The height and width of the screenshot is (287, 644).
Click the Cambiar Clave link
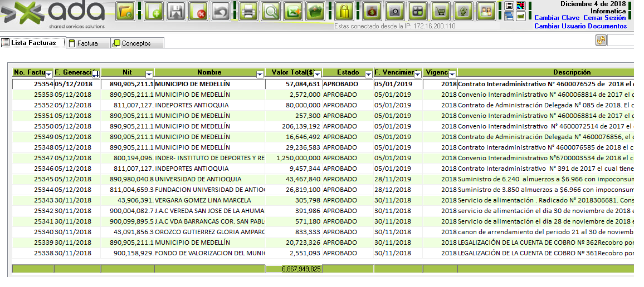(557, 18)
